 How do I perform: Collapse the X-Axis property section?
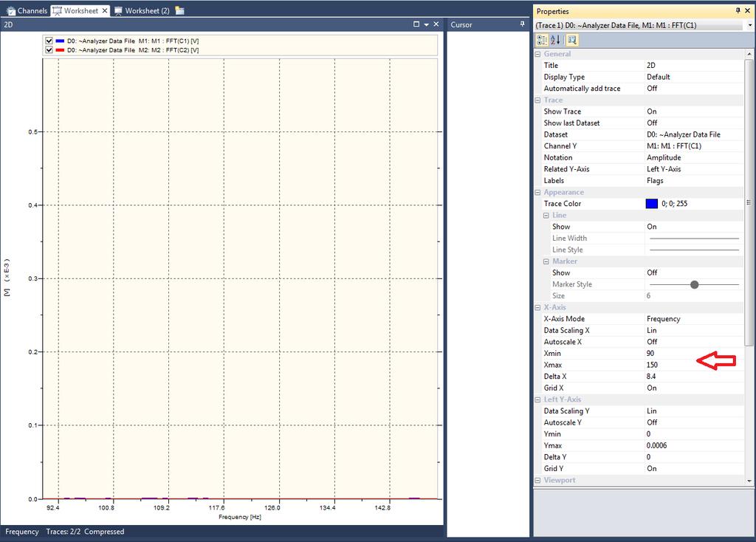537,307
